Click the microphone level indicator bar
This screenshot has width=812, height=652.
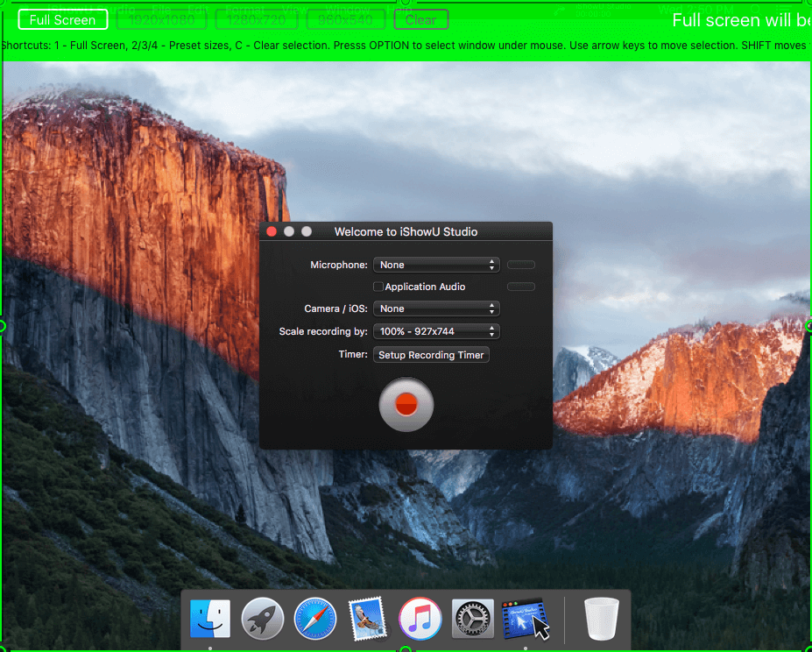tap(521, 265)
